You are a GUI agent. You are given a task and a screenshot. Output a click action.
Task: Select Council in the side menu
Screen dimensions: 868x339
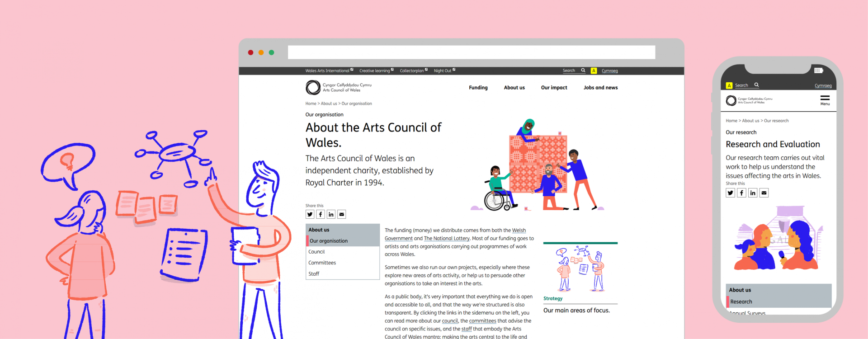[x=343, y=252]
